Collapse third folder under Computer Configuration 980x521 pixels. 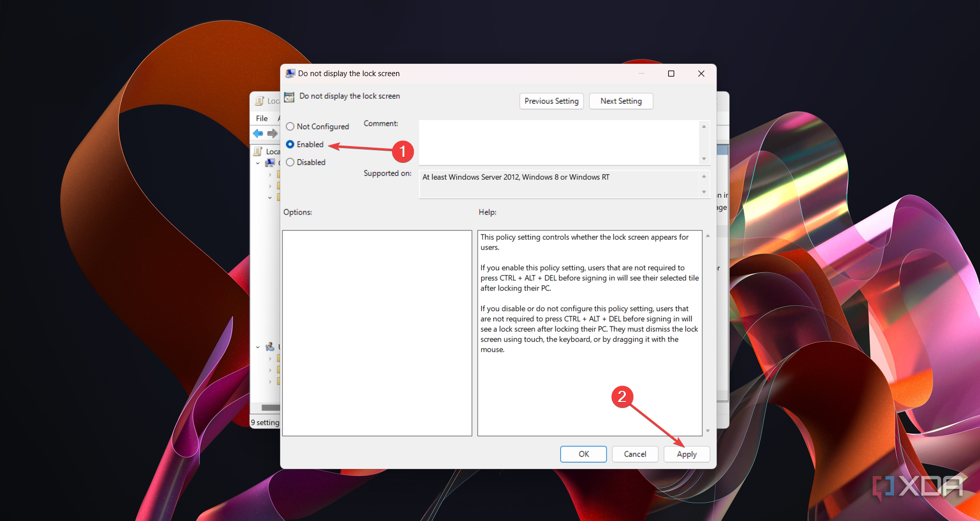click(x=270, y=198)
